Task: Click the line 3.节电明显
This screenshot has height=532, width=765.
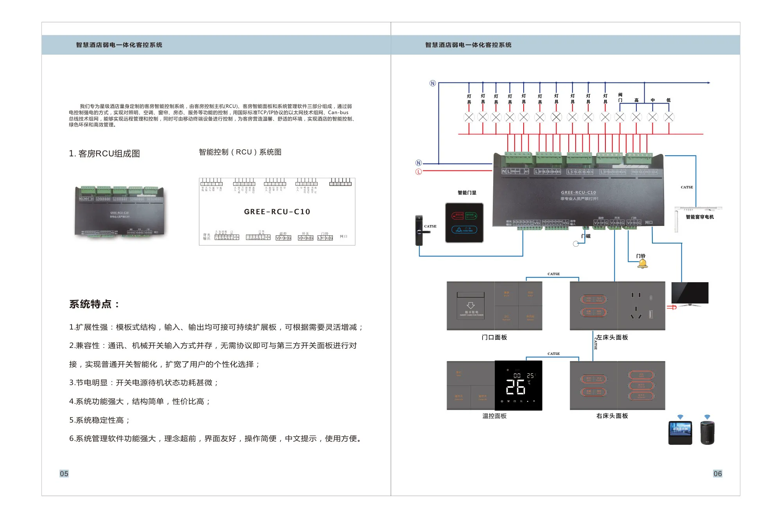Action: click(144, 383)
